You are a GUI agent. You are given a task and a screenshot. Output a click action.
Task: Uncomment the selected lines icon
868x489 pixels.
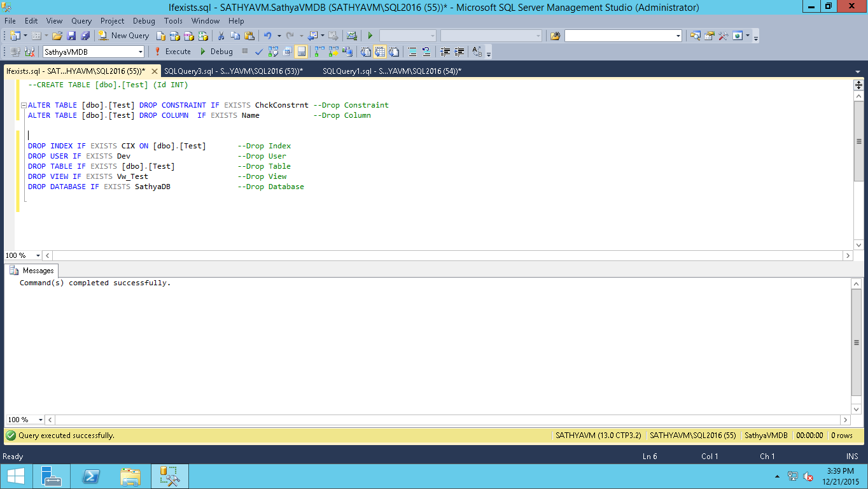[x=426, y=52]
